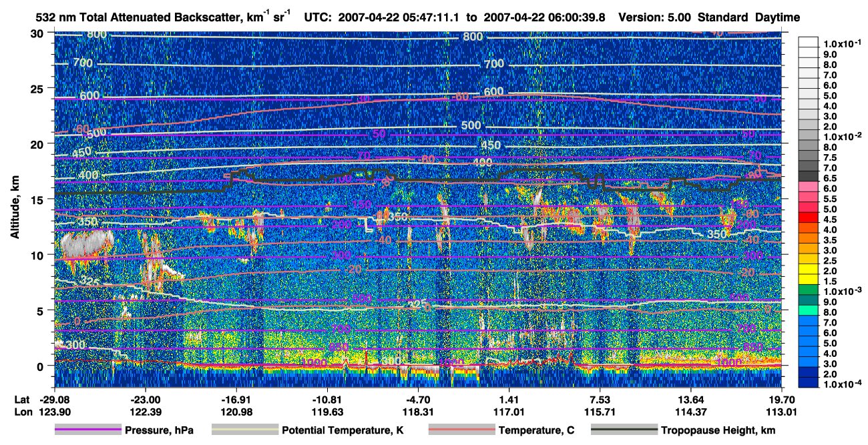
Task: Click the longitude value 120.98
Action: tap(236, 412)
